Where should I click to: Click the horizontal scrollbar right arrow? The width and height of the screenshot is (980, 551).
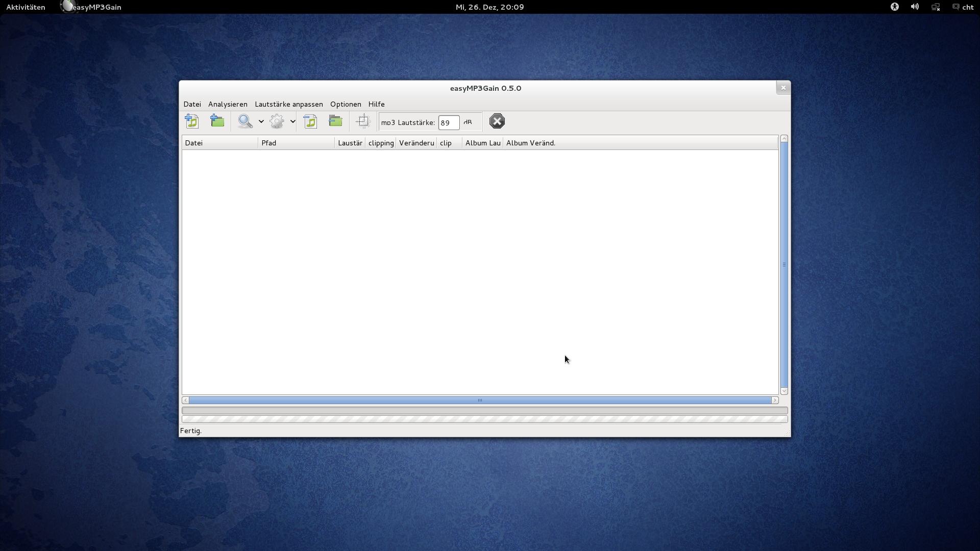775,400
